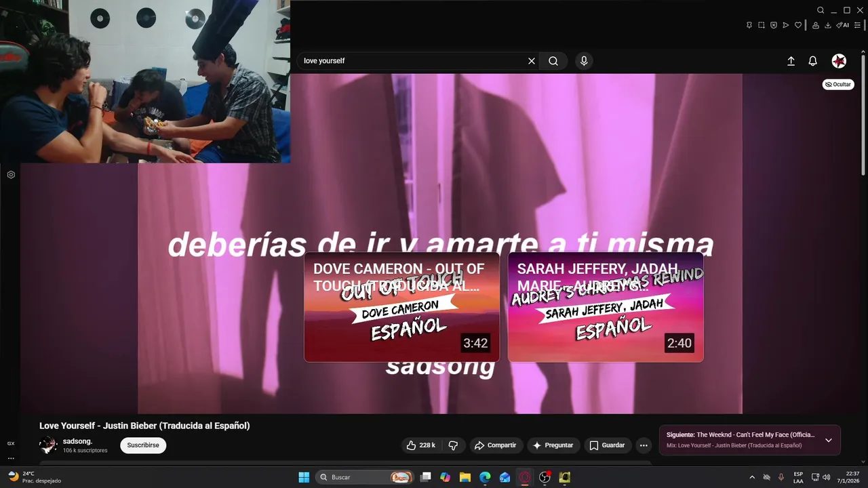Screen dimensions: 868x488
Task: Share the video with Compartir
Action: (496, 445)
